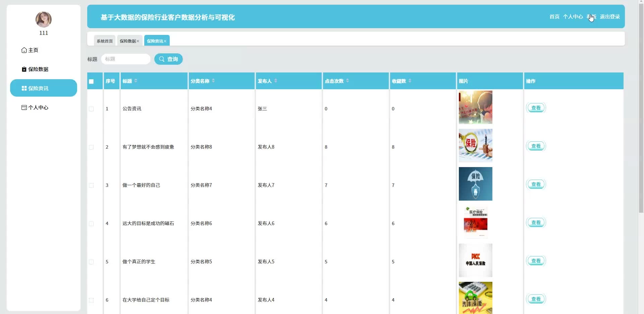The image size is (644, 314).
Task: Click the 发布人7 cell
Action: click(266, 185)
